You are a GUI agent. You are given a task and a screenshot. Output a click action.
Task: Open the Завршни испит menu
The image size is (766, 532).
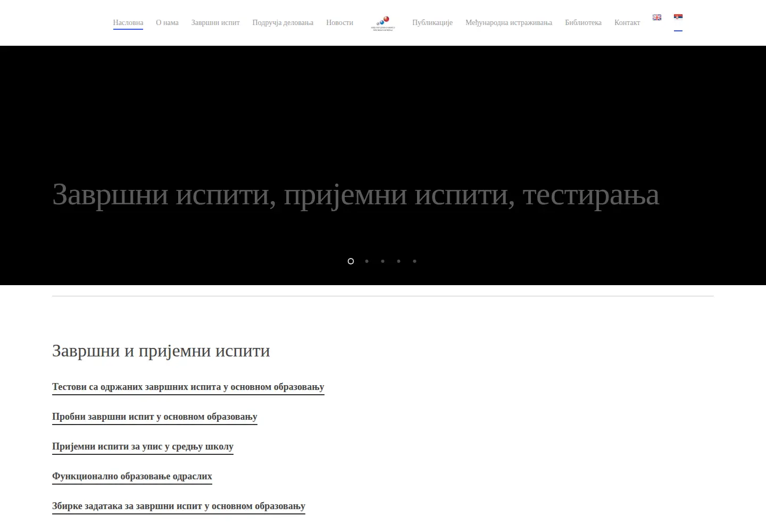pyautogui.click(x=215, y=23)
